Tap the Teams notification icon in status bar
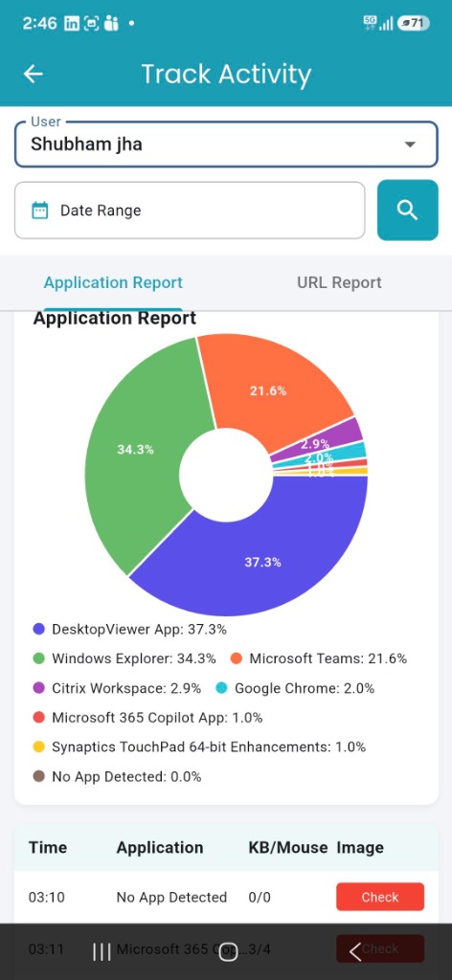 [111, 24]
